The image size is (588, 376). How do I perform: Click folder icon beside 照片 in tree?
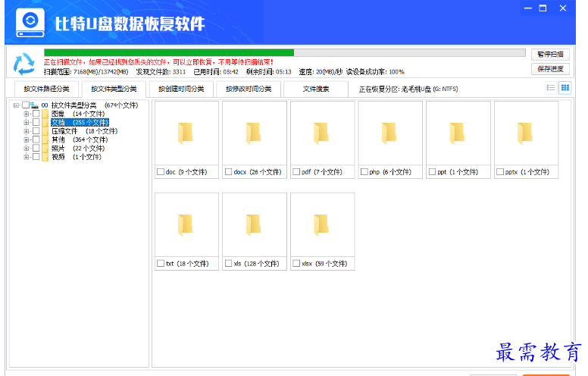45,149
